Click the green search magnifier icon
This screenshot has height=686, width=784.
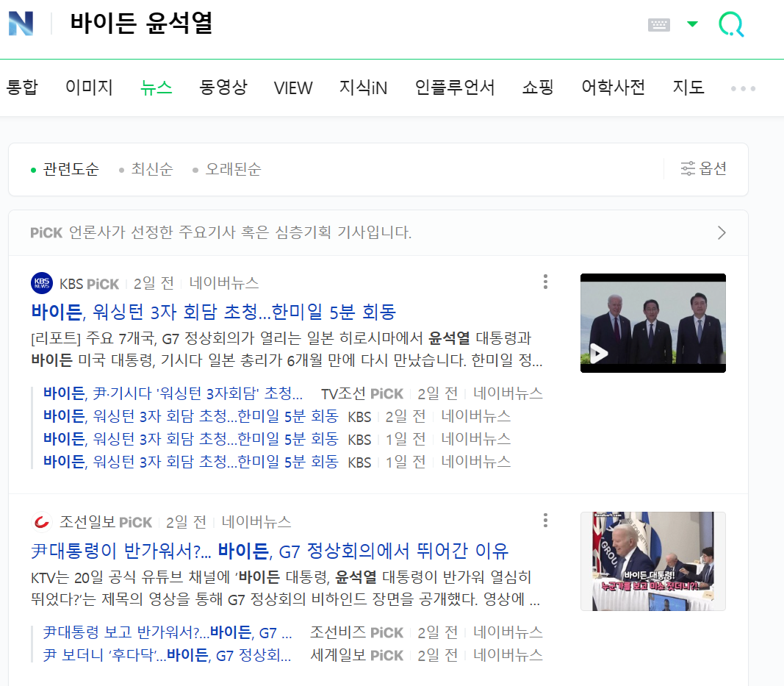point(731,24)
